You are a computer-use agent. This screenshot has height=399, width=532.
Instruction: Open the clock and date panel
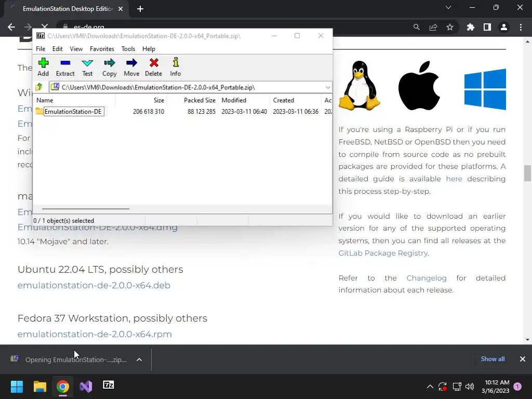495,387
